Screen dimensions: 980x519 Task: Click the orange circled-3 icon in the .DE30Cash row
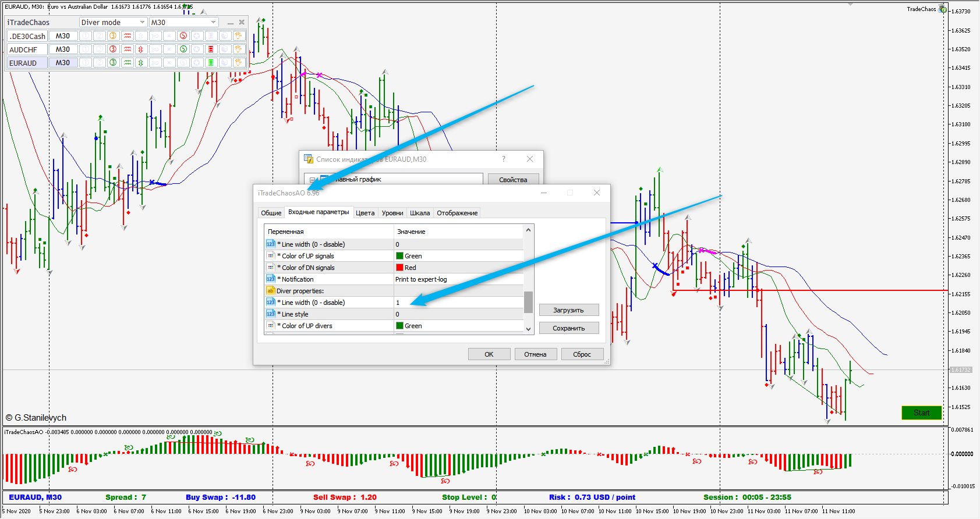(x=113, y=35)
